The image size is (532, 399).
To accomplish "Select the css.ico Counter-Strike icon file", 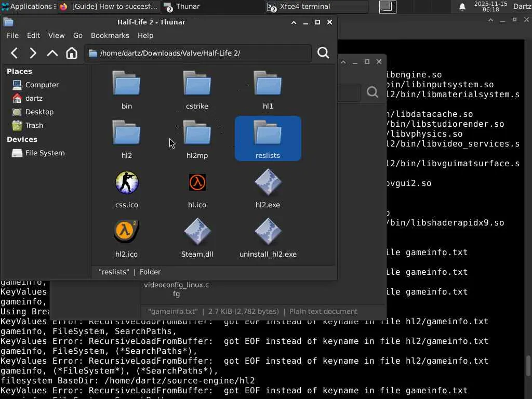I will tap(127, 189).
